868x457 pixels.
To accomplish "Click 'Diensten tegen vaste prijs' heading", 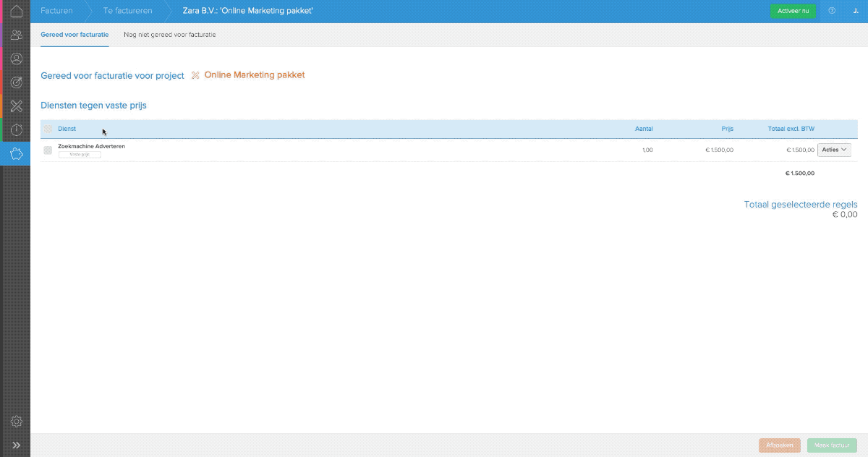I will point(93,106).
